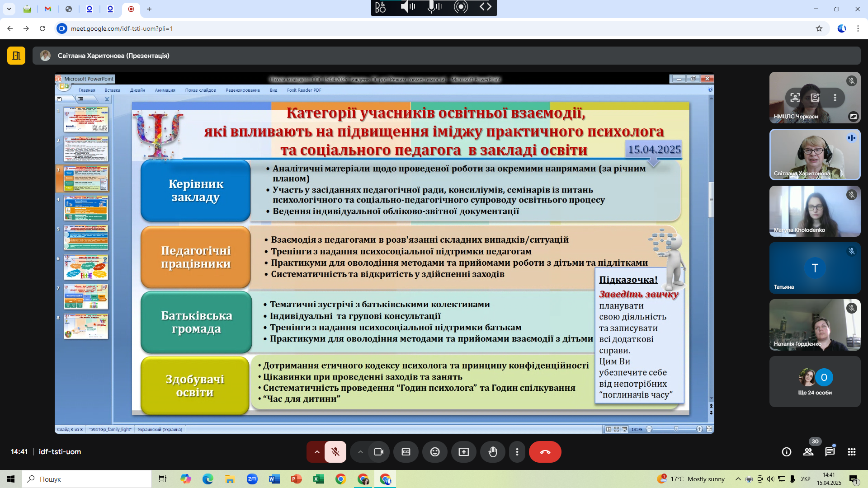This screenshot has width=868, height=488.
Task: Click the УКР keyboard language indicator
Action: [x=806, y=479]
